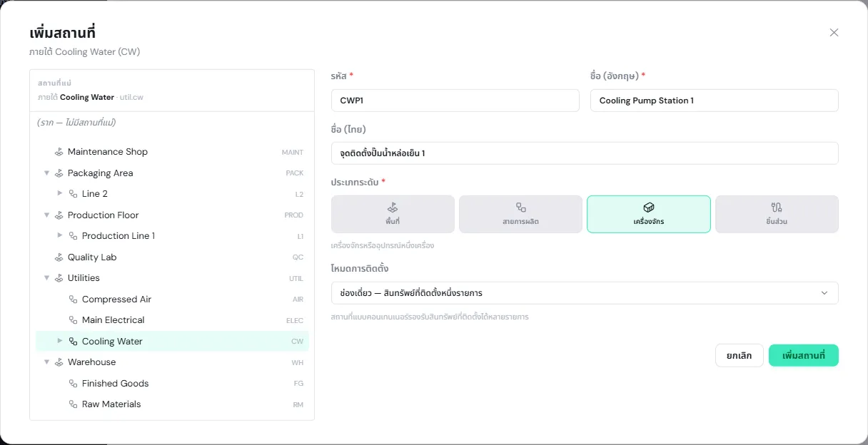Image resolution: width=868 pixels, height=445 pixels.
Task: Select the พื้นที่ level type
Action: (x=393, y=214)
